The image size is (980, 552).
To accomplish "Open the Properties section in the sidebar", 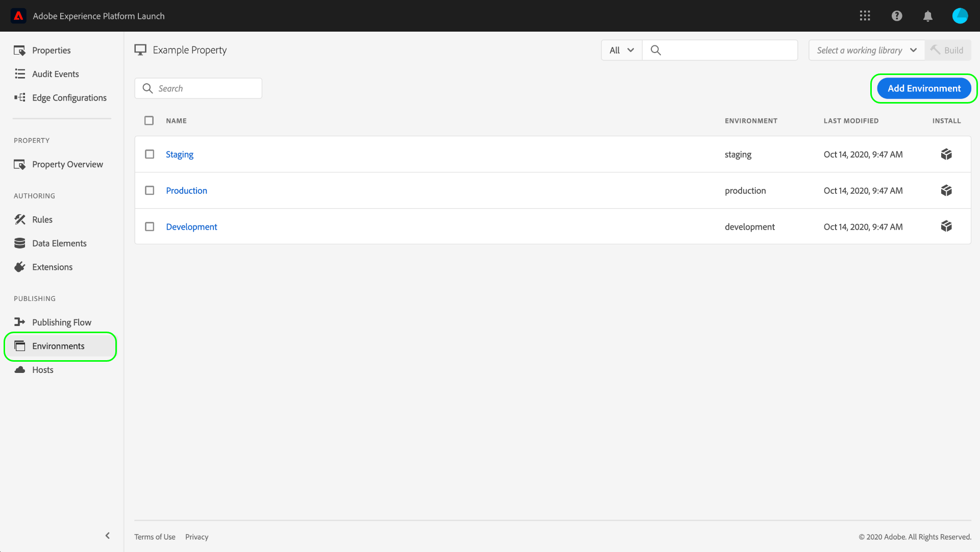I will [51, 50].
